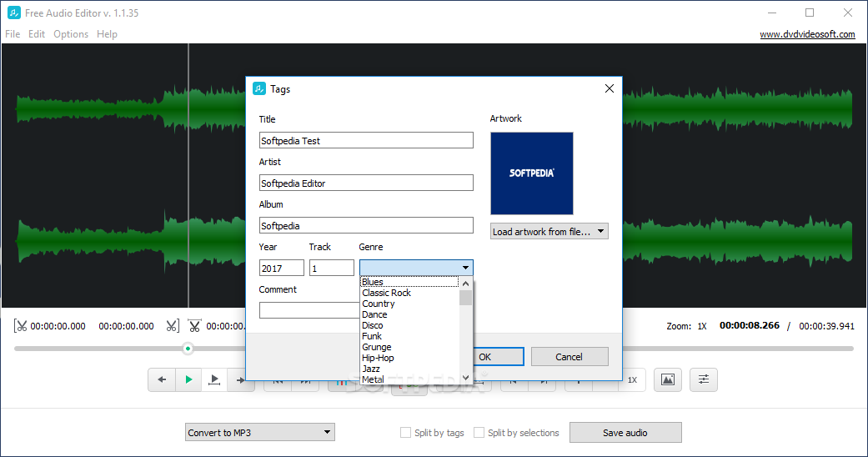The width and height of the screenshot is (868, 457).
Task: Click Cancel in Tags dialog
Action: (x=569, y=357)
